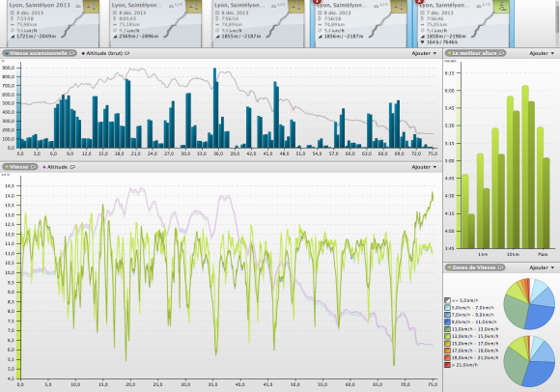Click the 17,0km/h - 19,0km/h legend swatch
The image size is (560, 392).
tap(447, 350)
